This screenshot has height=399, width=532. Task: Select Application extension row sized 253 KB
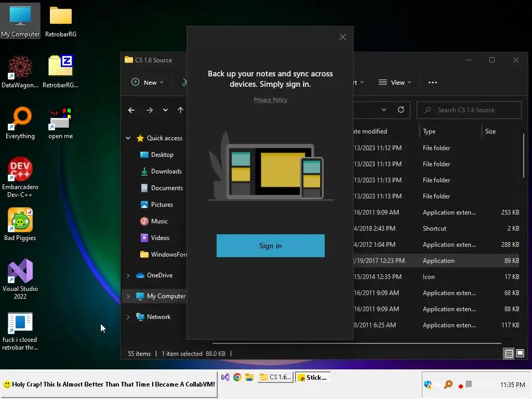coord(436,212)
